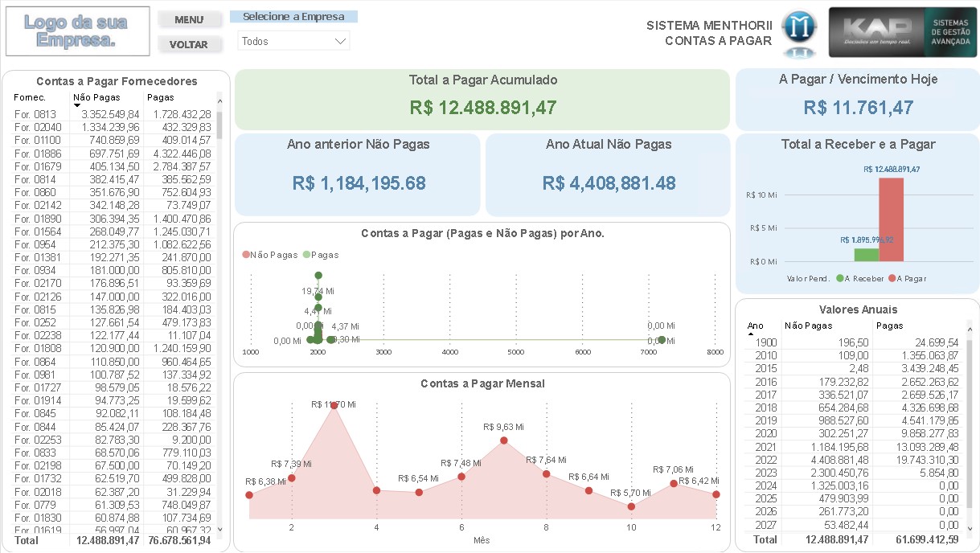Select year row '2027' in Valores Anuais
Viewport: 980px width, 553px height.
pyautogui.click(x=853, y=525)
